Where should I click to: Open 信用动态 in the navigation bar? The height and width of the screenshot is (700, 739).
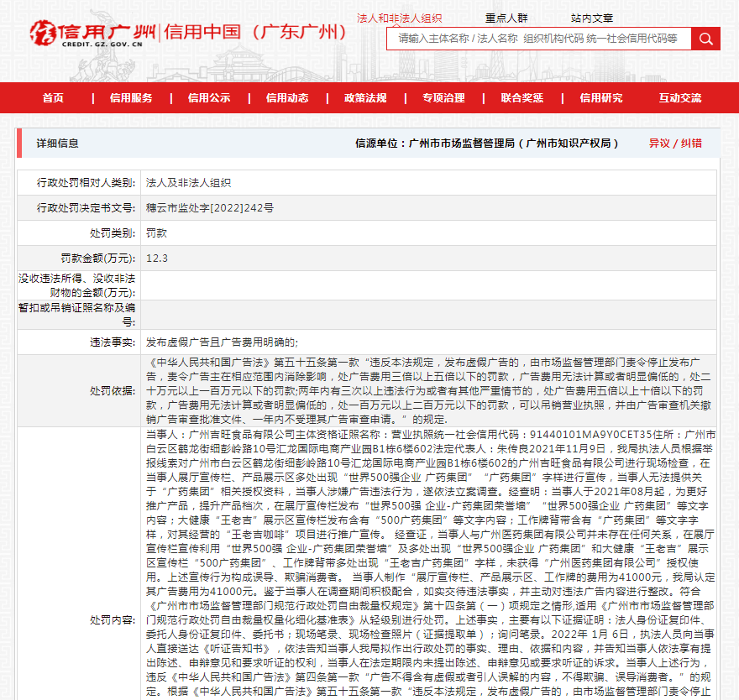[287, 98]
